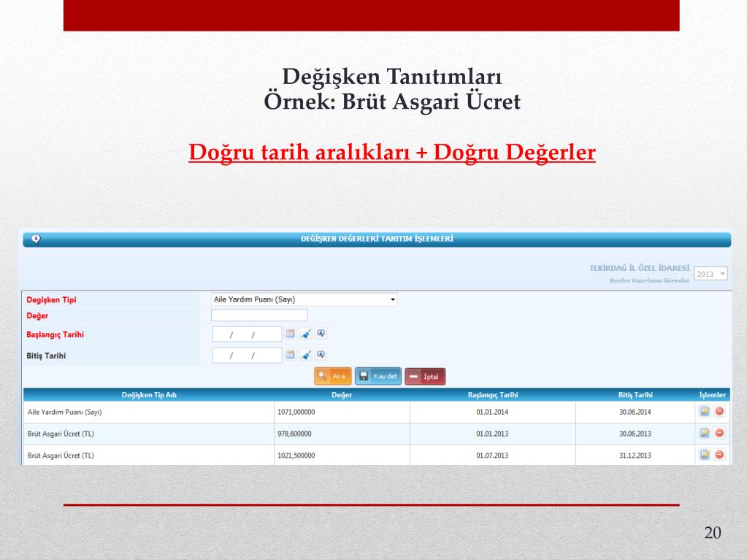Edit the Brüt Asgari Ücret row with value 1021,500000

(705, 454)
